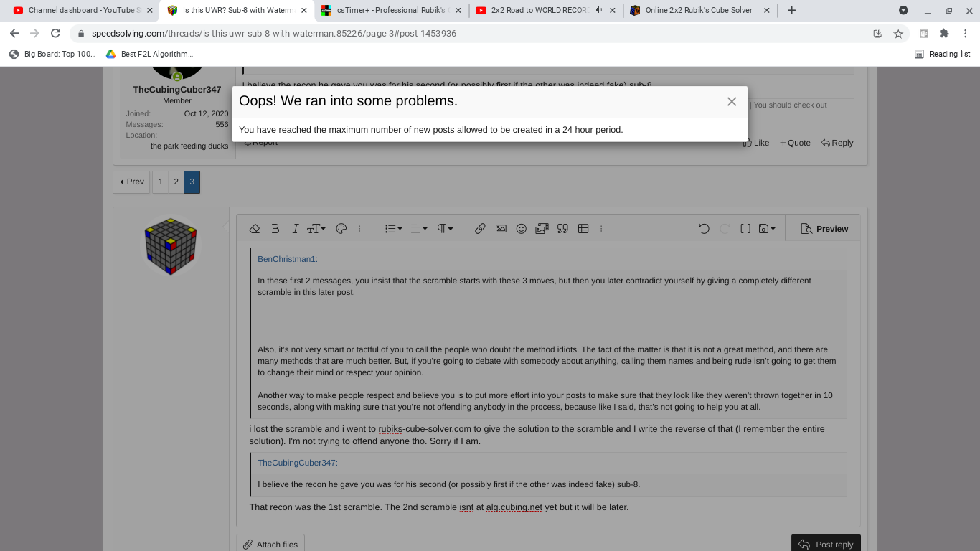Switch to the 2x2 Road to WORLD RECORD tab
Viewport: 980px width, 551px height.
coord(545,11)
